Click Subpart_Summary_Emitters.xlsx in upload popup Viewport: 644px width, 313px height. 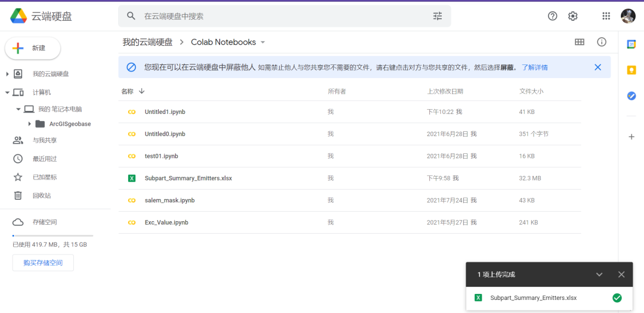(534, 298)
